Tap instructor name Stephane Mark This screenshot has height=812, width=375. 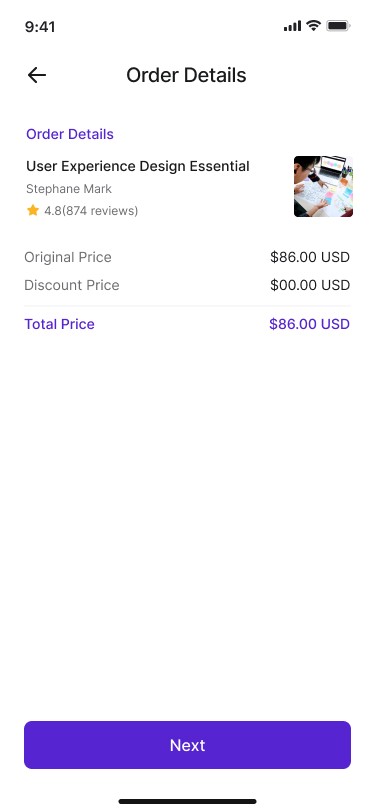pos(69,189)
